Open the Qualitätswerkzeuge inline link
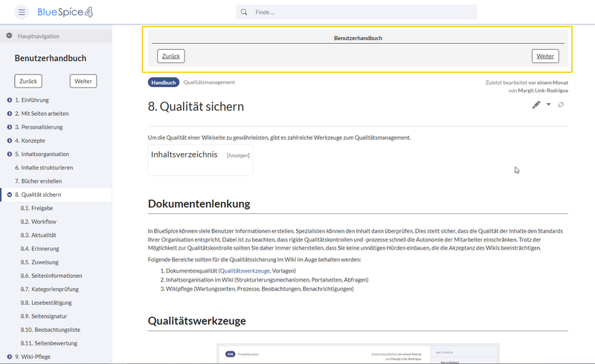Viewport: 595px width, 364px height. click(x=245, y=270)
